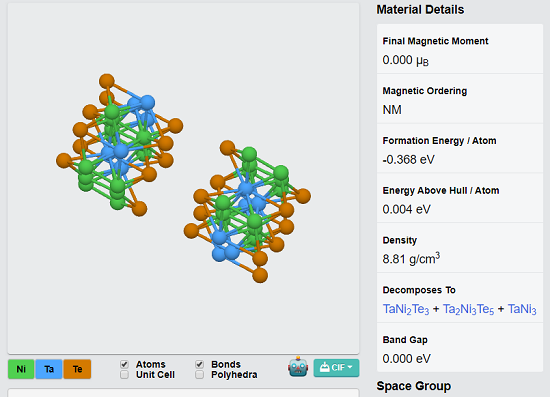
Task: Select the orange Te element swatch
Action: (77, 369)
